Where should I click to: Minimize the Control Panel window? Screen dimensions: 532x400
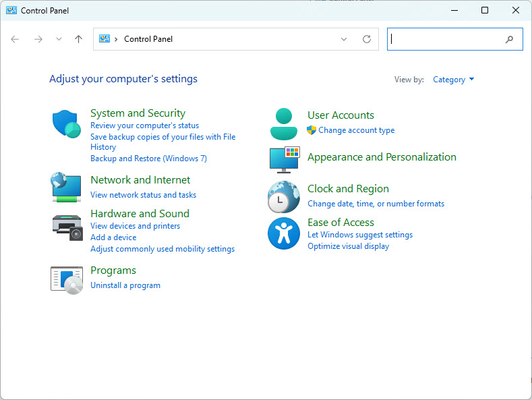[x=454, y=10]
